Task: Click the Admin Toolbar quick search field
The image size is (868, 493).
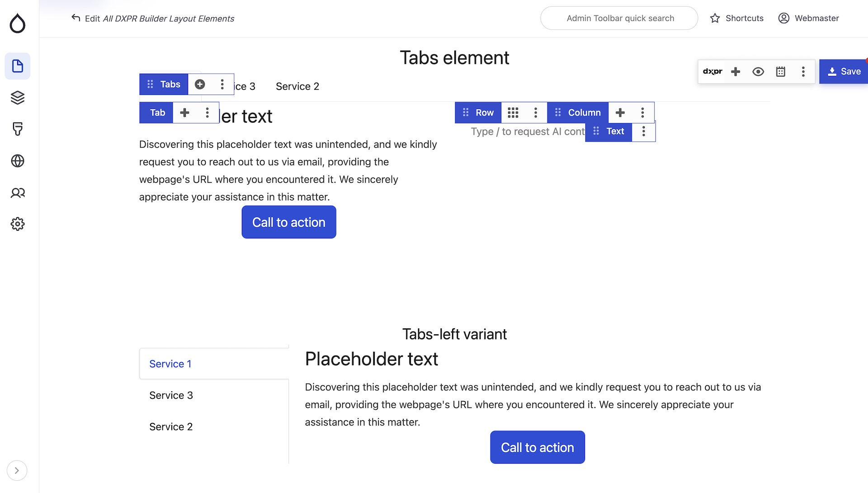Action: pyautogui.click(x=619, y=18)
